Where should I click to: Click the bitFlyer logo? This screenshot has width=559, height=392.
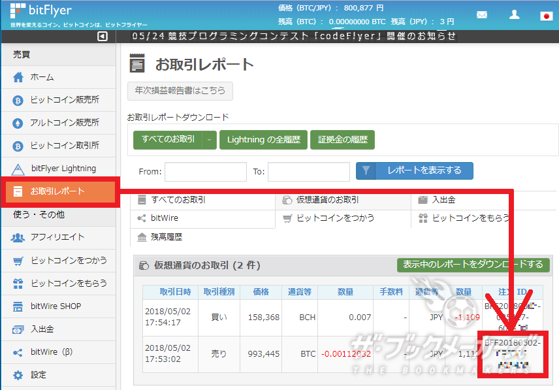(x=41, y=10)
